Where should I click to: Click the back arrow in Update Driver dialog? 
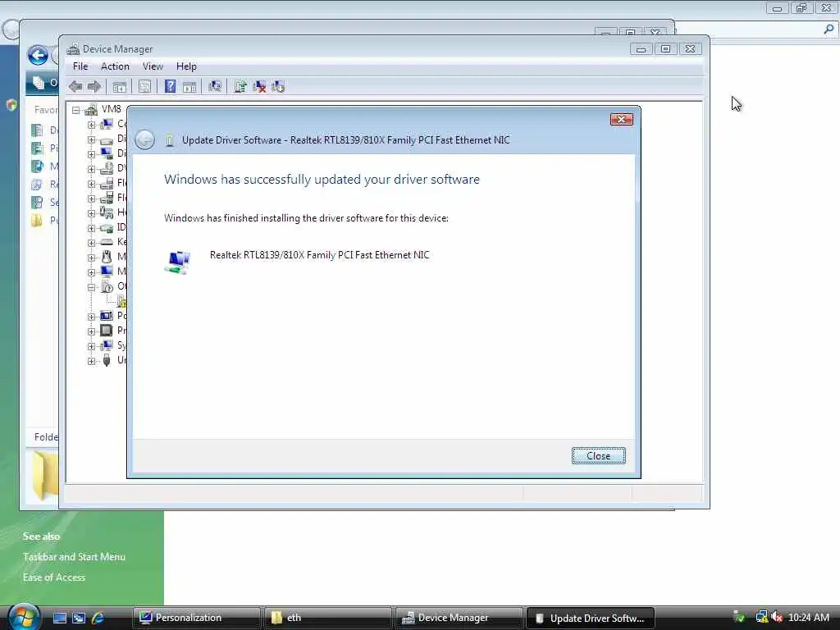point(144,140)
